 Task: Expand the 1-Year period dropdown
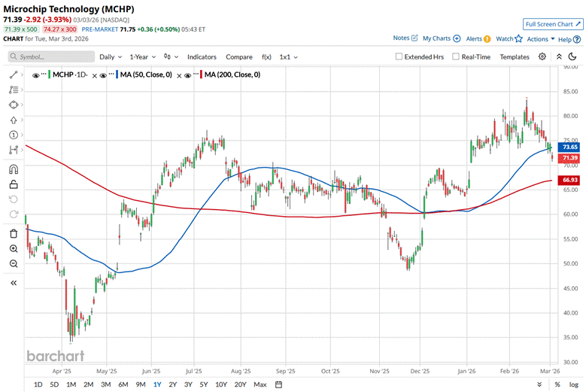coord(143,56)
